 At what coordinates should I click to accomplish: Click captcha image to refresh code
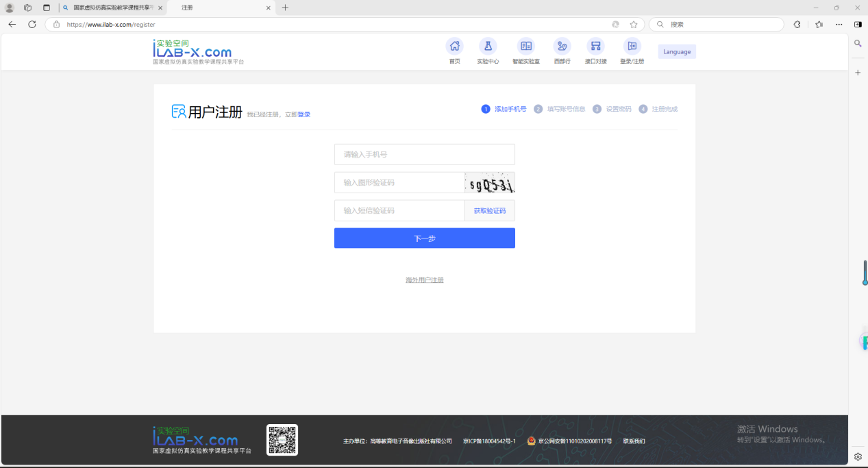coord(489,183)
